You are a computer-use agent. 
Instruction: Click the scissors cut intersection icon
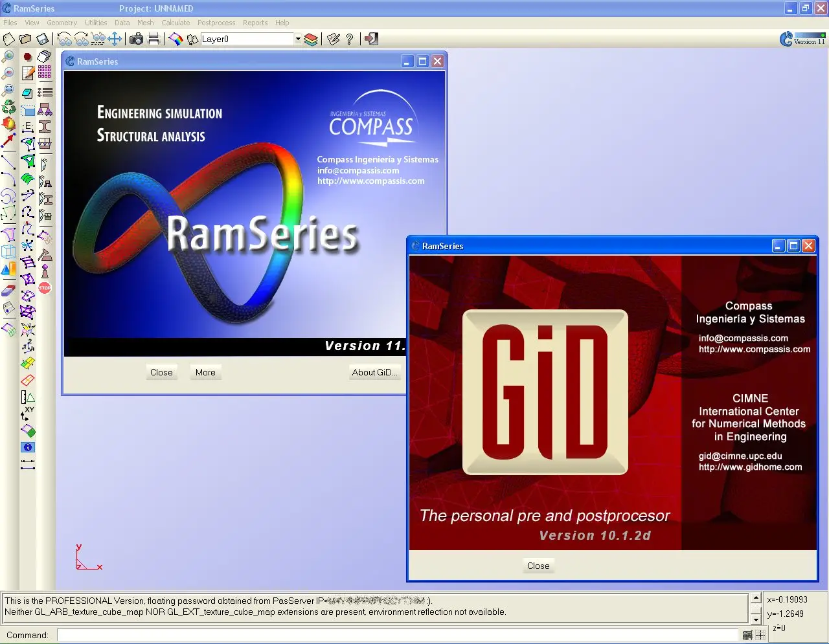point(28,245)
